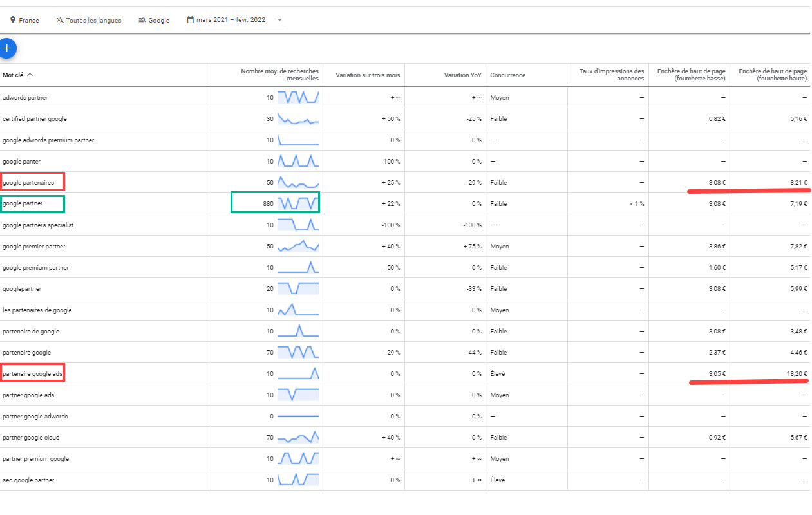The image size is (812, 515).
Task: Select keyword partenaire google ads
Action: click(x=33, y=373)
